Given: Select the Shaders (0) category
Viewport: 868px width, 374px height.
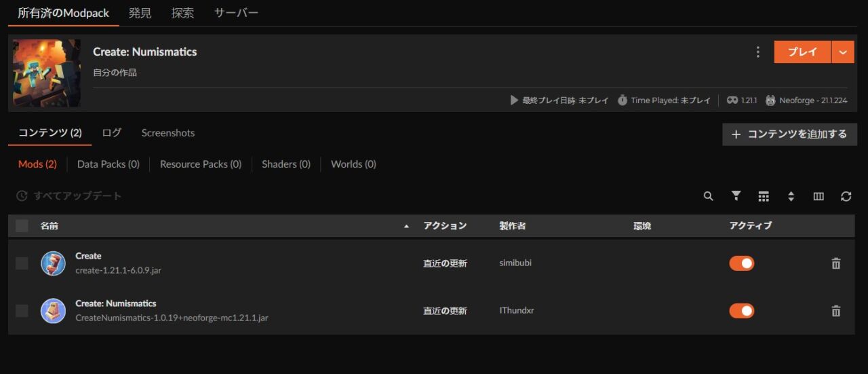Looking at the screenshot, I should [286, 164].
